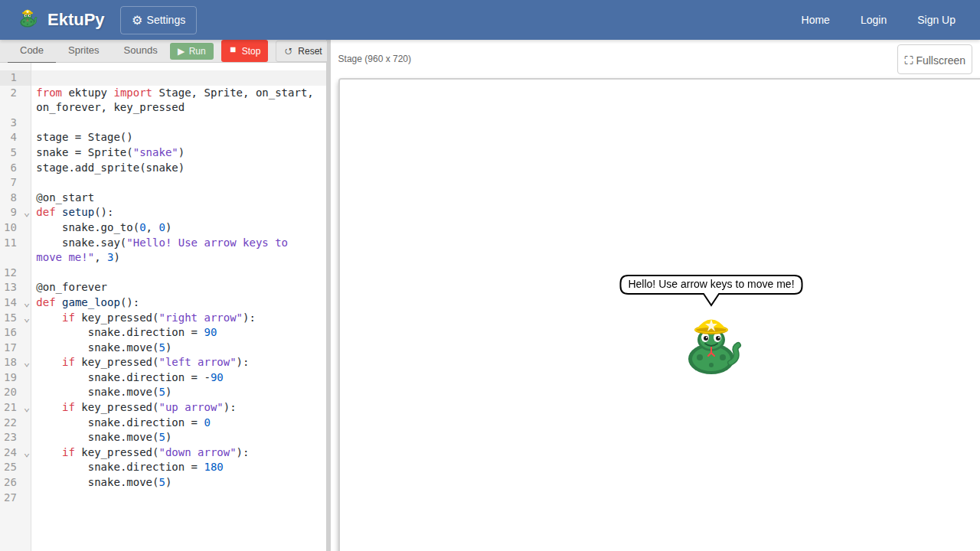This screenshot has width=980, height=551.
Task: Stop the running program
Action: [x=244, y=51]
